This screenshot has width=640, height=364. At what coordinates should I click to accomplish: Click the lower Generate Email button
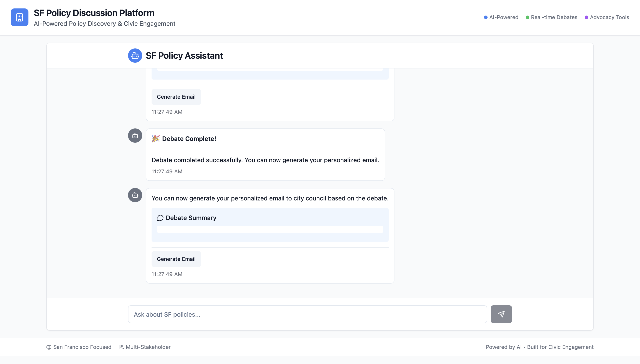tap(176, 259)
